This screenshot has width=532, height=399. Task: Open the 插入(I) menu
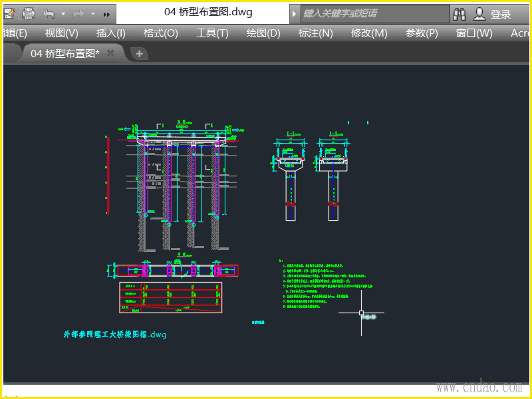tap(110, 33)
